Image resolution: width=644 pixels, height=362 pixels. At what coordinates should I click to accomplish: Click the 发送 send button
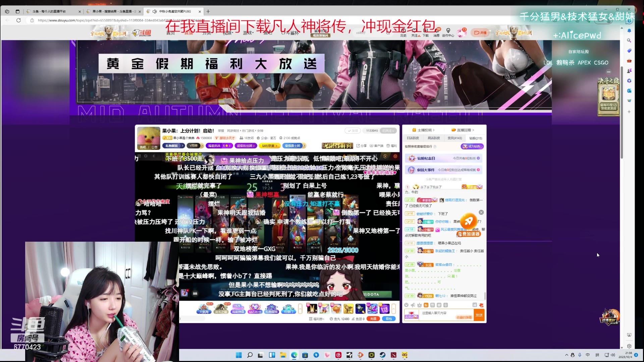pyautogui.click(x=479, y=315)
